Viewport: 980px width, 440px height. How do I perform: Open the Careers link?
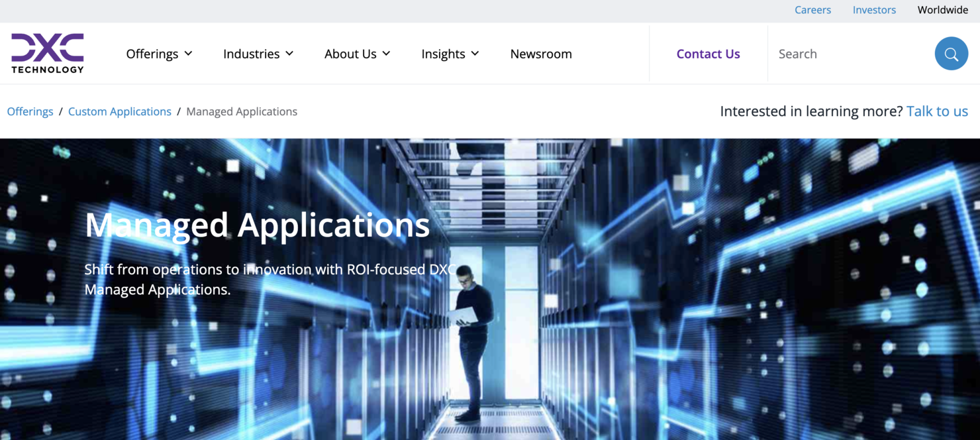812,10
